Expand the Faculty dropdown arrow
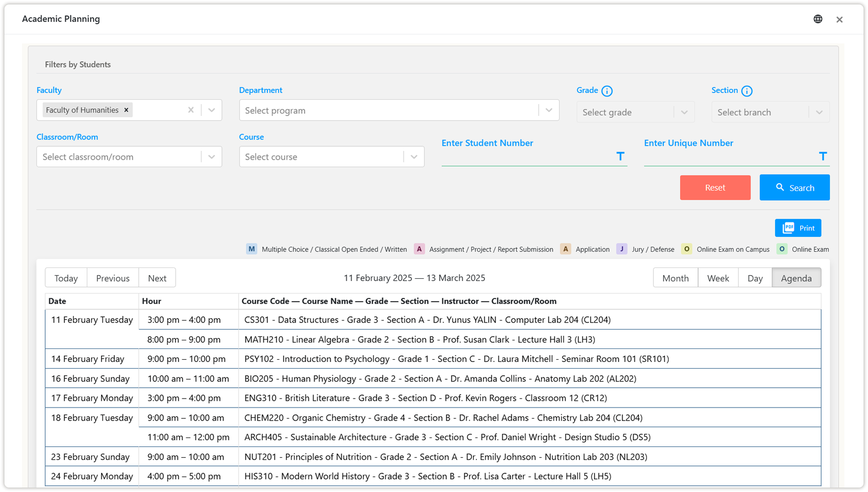The height and width of the screenshot is (492, 868). coord(212,110)
